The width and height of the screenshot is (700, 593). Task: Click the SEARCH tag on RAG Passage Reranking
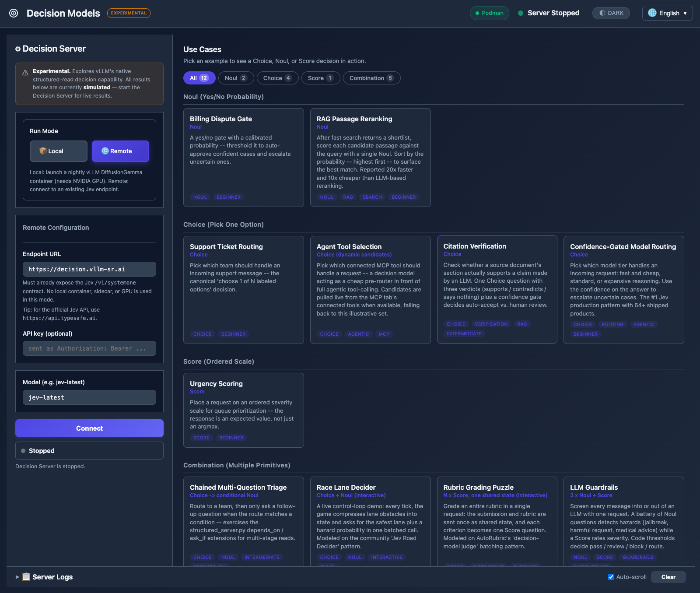[x=372, y=197]
